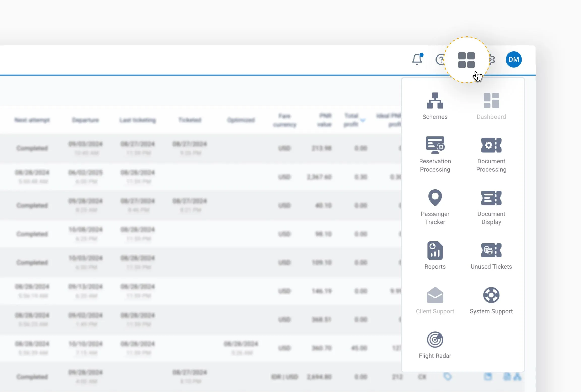Launch Reservation Processing module

tap(435, 145)
